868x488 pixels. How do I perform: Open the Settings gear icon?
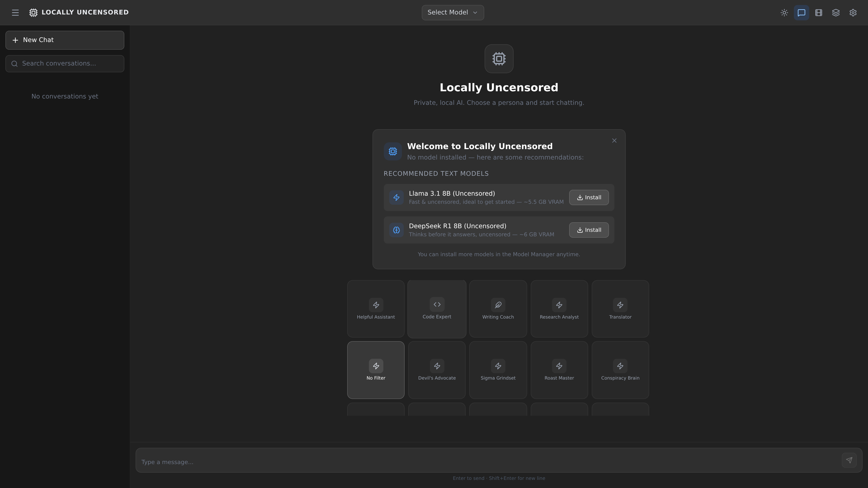coord(853,12)
